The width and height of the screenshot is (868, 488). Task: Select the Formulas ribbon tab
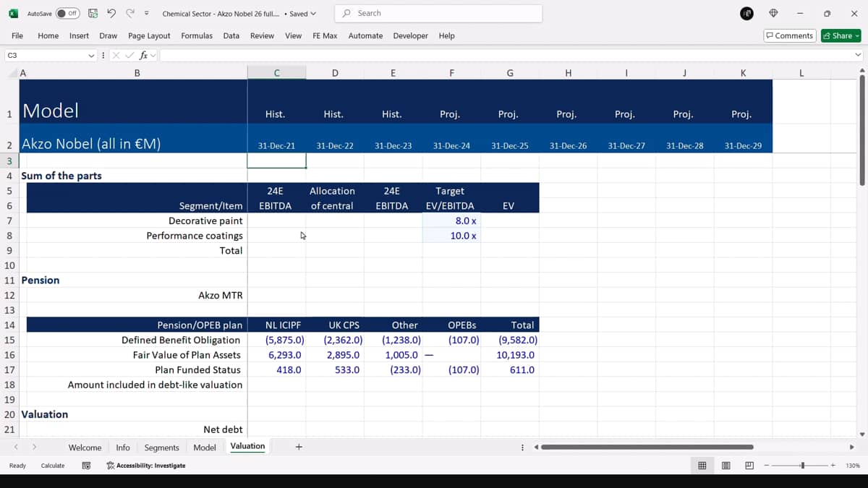197,35
